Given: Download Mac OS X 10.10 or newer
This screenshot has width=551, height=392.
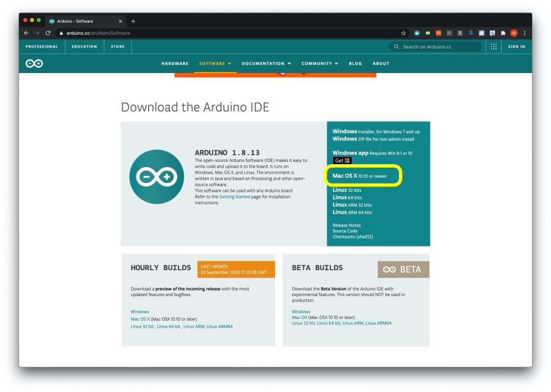Looking at the screenshot, I should (x=360, y=175).
